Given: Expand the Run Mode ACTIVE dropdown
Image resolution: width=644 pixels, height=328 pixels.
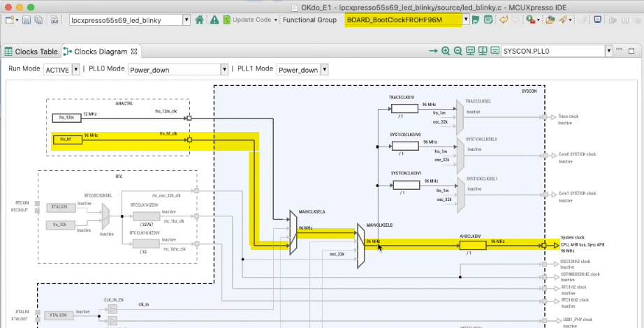Looking at the screenshot, I should tap(75, 70).
